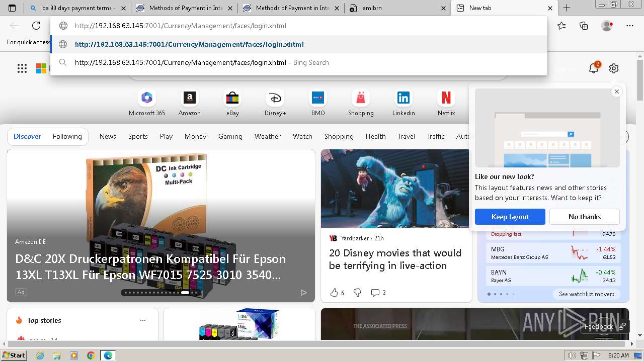Open the Windows Start button
This screenshot has width=644, height=362.
pos(14,355)
